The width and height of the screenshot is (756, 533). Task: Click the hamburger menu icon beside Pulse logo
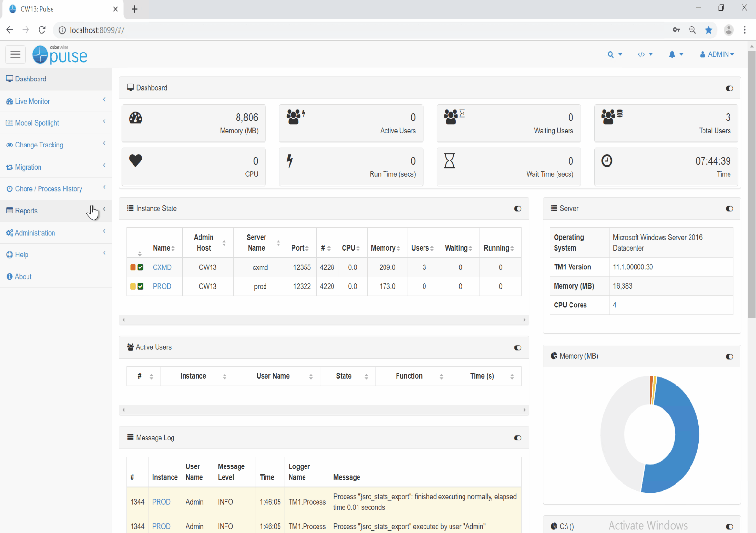coord(15,54)
